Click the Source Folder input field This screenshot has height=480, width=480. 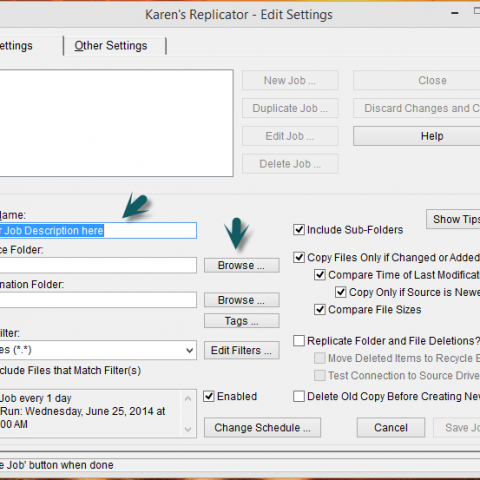[98, 265]
